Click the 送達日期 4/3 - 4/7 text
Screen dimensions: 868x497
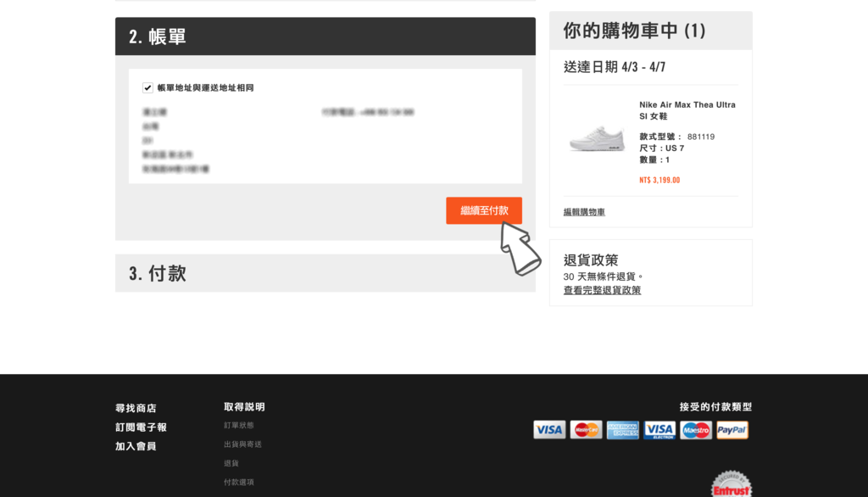(615, 67)
